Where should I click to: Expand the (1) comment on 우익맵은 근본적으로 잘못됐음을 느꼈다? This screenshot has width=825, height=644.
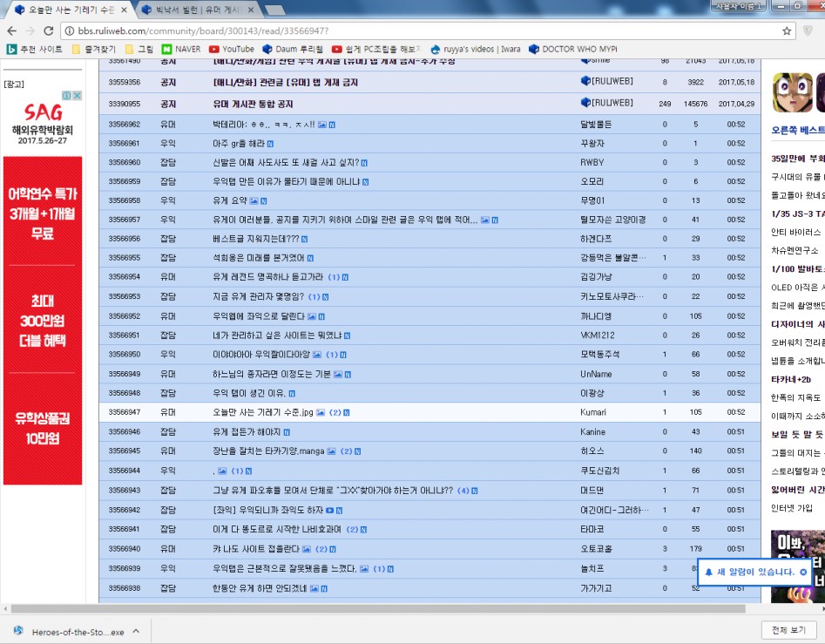379,567
